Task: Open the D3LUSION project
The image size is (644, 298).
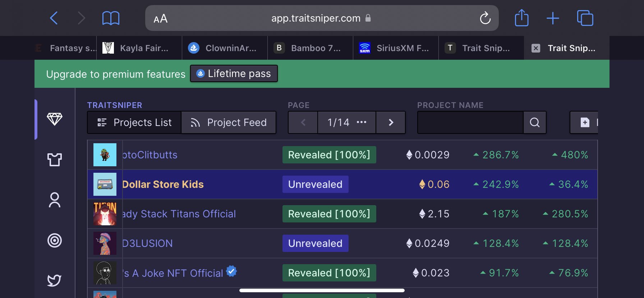Action: [x=147, y=243]
